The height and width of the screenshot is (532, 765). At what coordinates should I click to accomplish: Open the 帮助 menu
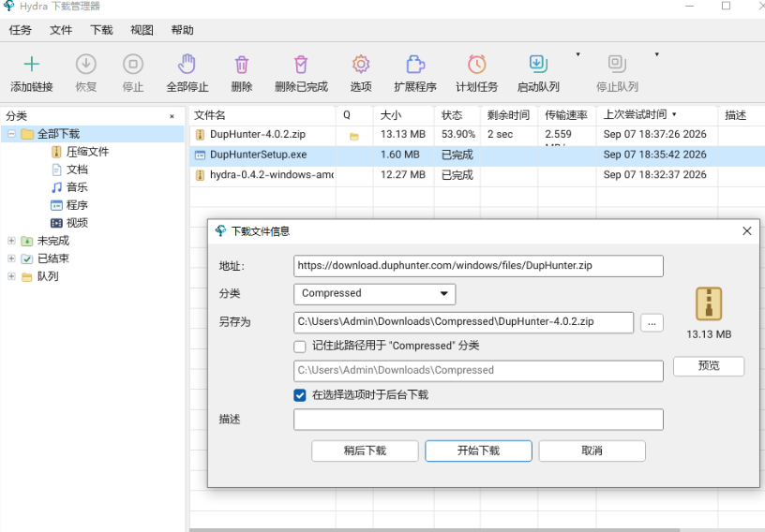183,30
